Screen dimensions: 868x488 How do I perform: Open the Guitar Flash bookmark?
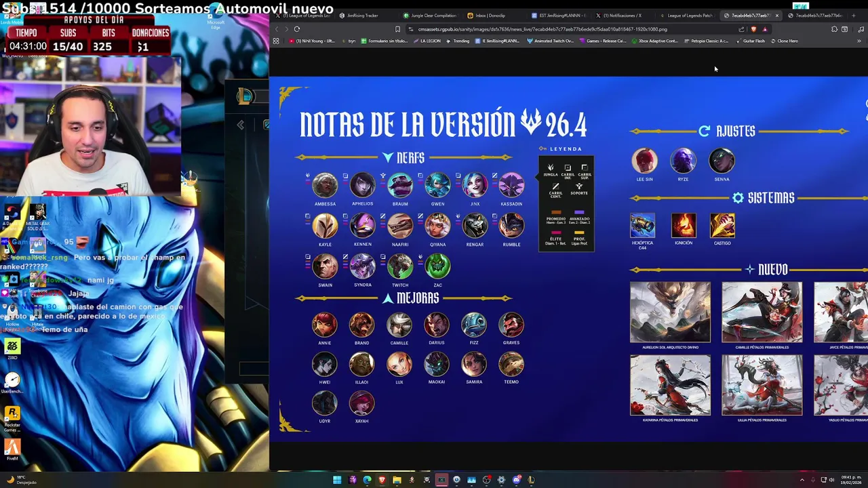click(x=750, y=41)
